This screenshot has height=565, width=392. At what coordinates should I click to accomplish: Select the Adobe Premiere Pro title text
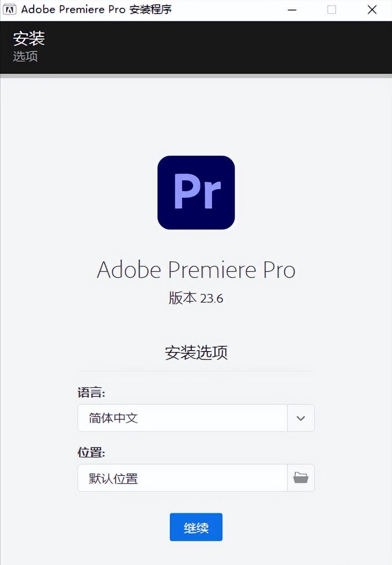(196, 270)
